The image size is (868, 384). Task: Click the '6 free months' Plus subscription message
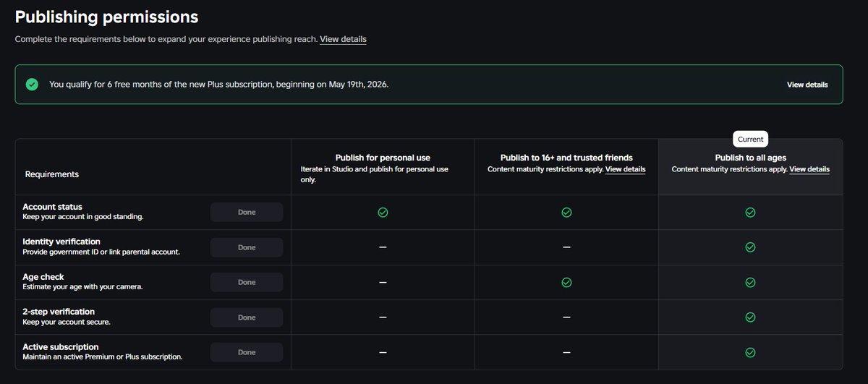[x=218, y=85]
